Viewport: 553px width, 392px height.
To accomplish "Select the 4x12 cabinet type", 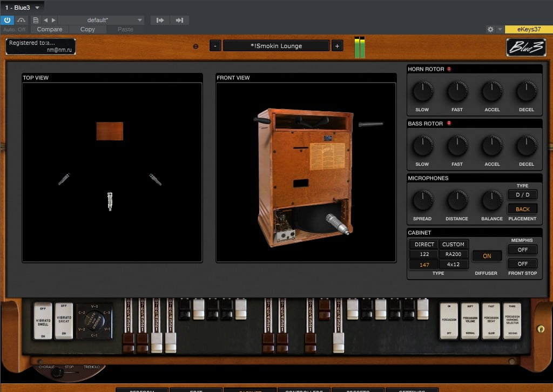I will tap(453, 265).
